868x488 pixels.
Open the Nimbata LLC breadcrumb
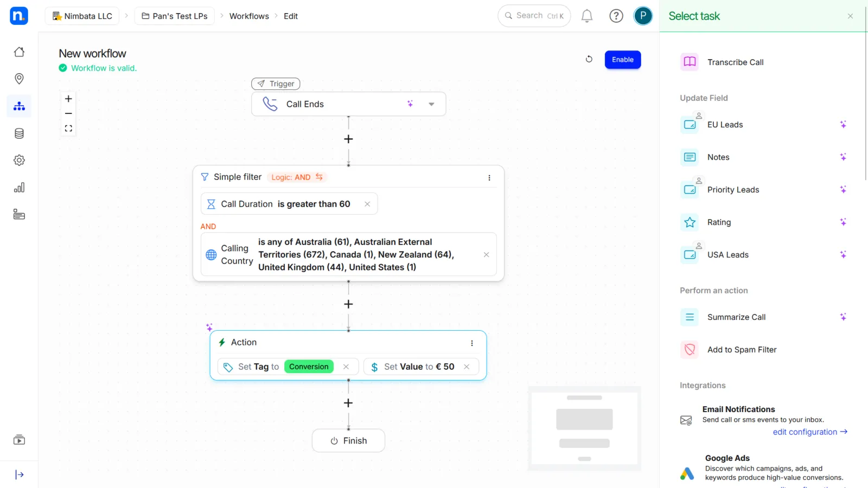click(82, 16)
